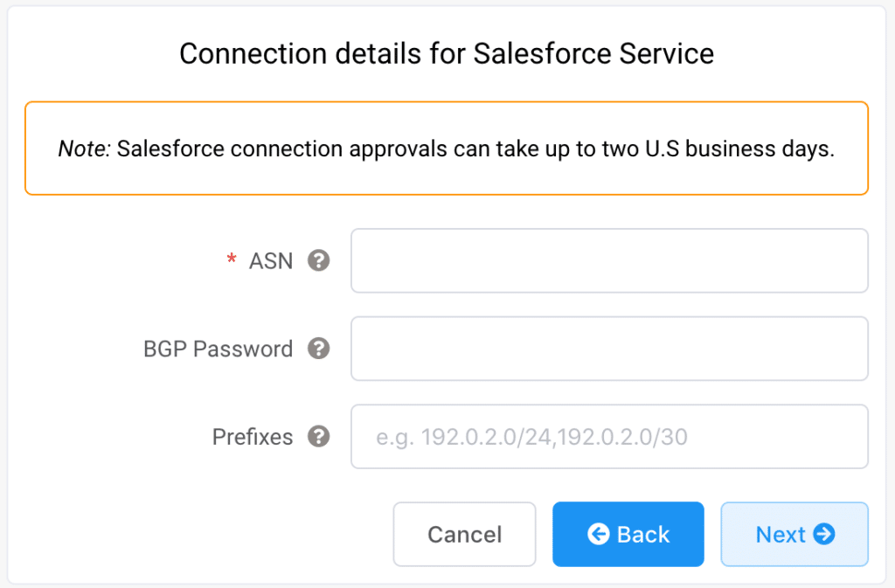The height and width of the screenshot is (588, 895).
Task: Click into the BGP Password text box
Action: 609,349
